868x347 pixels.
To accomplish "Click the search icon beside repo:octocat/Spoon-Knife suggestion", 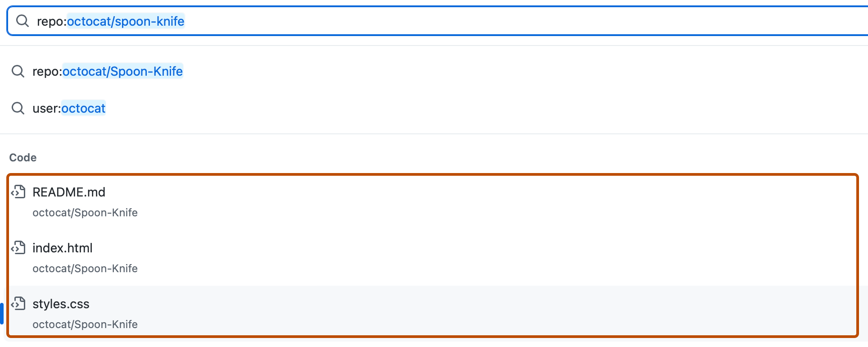I will point(18,71).
